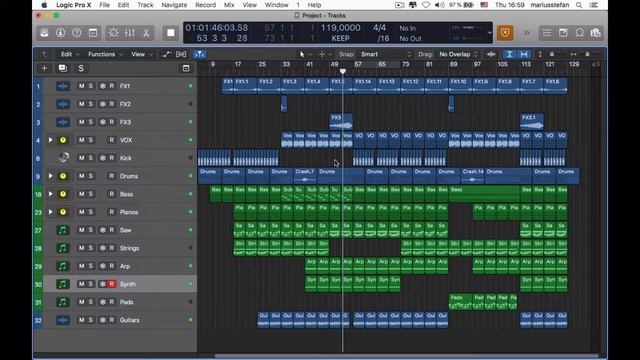Click the FX1 audio track icon
This screenshot has height=360, width=640.
[63, 86]
